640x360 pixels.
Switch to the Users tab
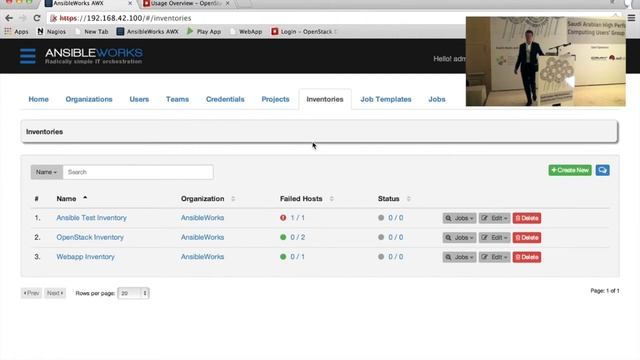139,99
